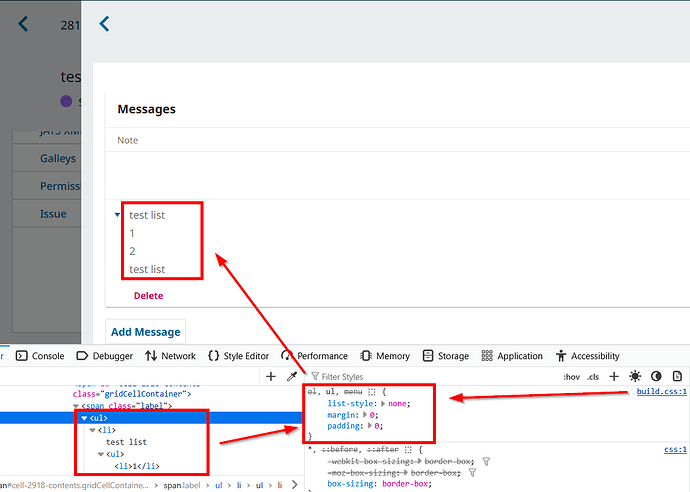690x492 pixels.
Task: Pick the eyedropper tool in inspector
Action: (x=292, y=377)
